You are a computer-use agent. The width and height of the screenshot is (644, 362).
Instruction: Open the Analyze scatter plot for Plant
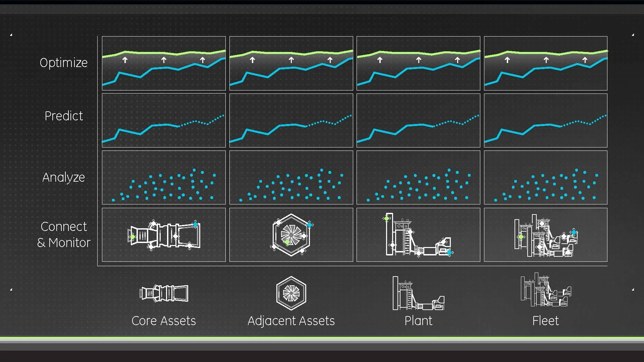(418, 177)
